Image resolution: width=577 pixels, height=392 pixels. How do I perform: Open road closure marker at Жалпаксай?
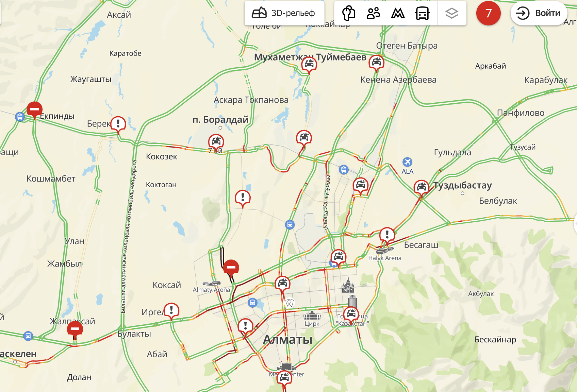[75, 329]
